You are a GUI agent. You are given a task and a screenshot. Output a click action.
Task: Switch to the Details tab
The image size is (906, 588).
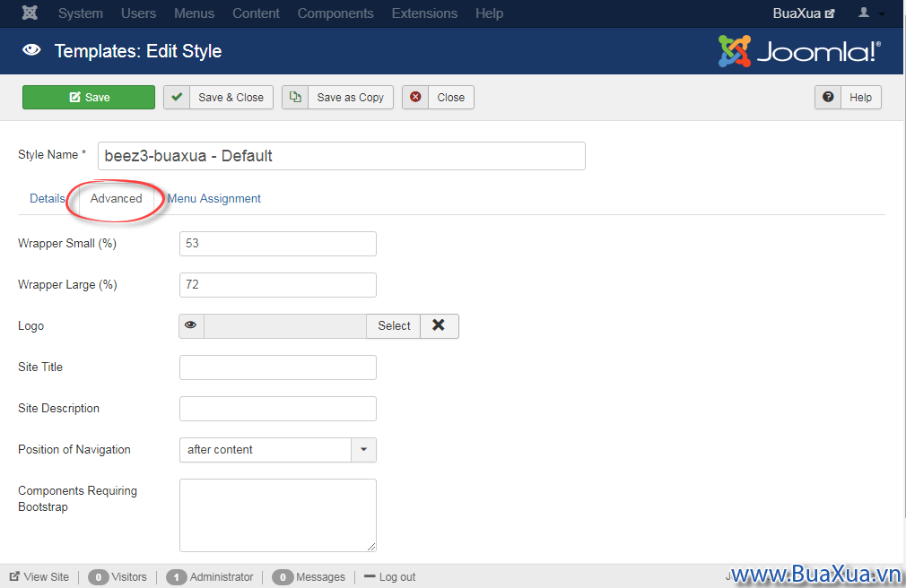click(48, 199)
